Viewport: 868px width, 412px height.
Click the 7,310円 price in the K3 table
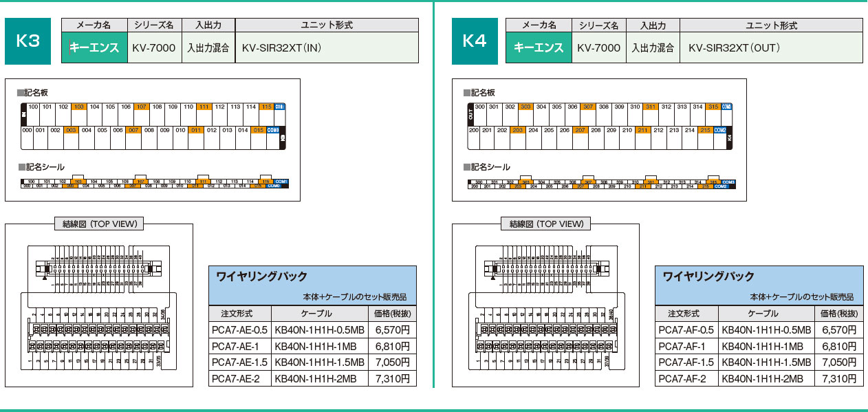[x=392, y=378]
